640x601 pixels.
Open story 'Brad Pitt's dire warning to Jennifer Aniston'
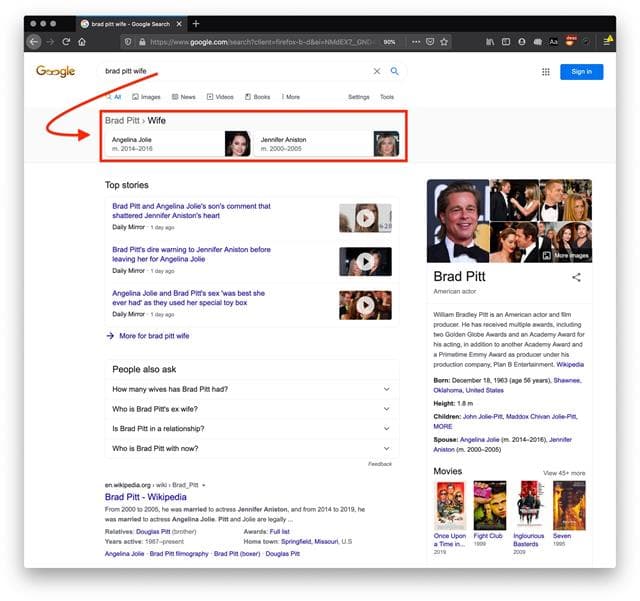(191, 254)
